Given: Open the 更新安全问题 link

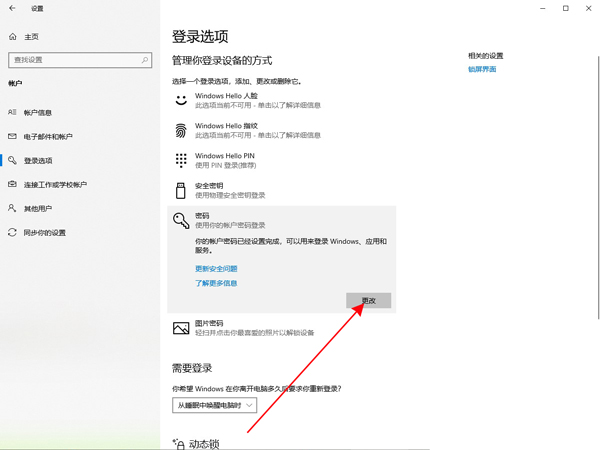Looking at the screenshot, I should click(216, 269).
